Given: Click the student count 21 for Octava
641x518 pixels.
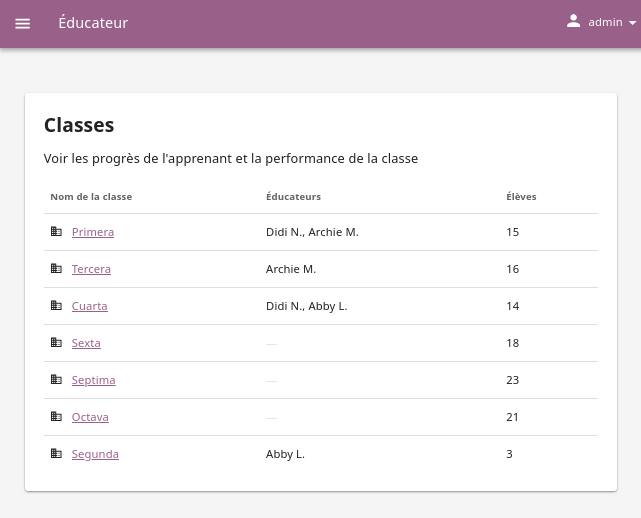Looking at the screenshot, I should [x=513, y=417].
